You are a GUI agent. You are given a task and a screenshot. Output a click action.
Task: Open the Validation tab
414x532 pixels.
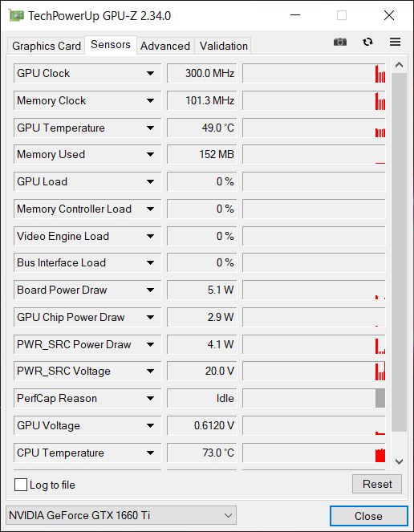click(224, 46)
